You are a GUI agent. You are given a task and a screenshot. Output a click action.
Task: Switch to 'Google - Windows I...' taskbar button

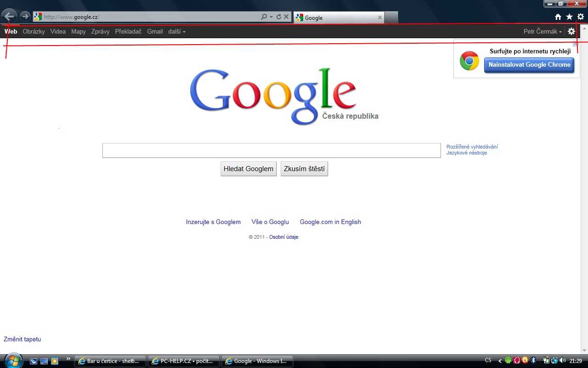point(257,361)
